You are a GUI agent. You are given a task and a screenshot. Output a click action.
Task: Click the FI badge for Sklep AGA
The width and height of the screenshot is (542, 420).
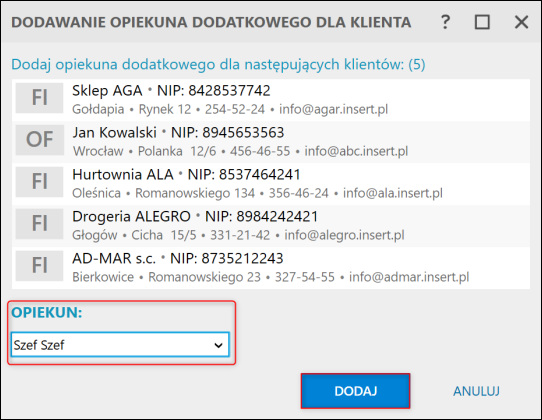coord(39,98)
